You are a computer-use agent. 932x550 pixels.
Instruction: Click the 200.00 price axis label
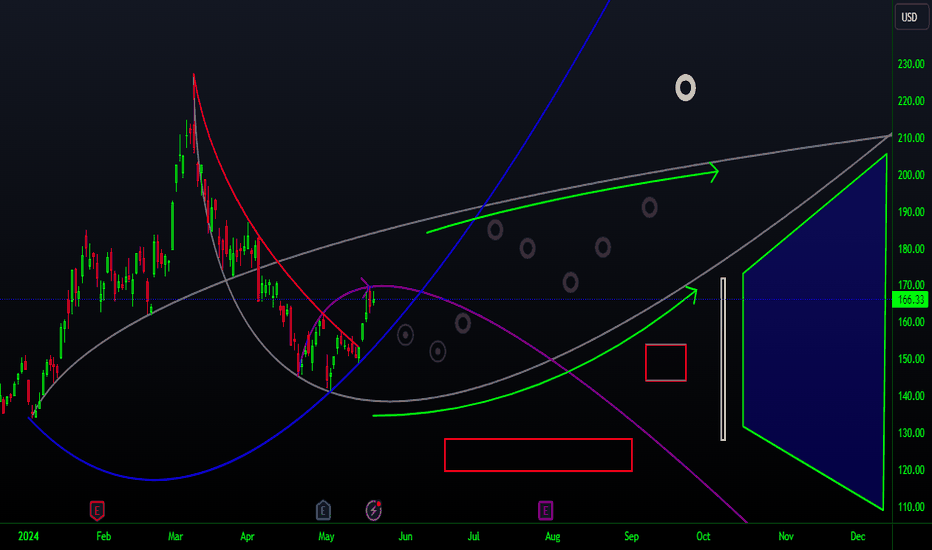point(911,175)
